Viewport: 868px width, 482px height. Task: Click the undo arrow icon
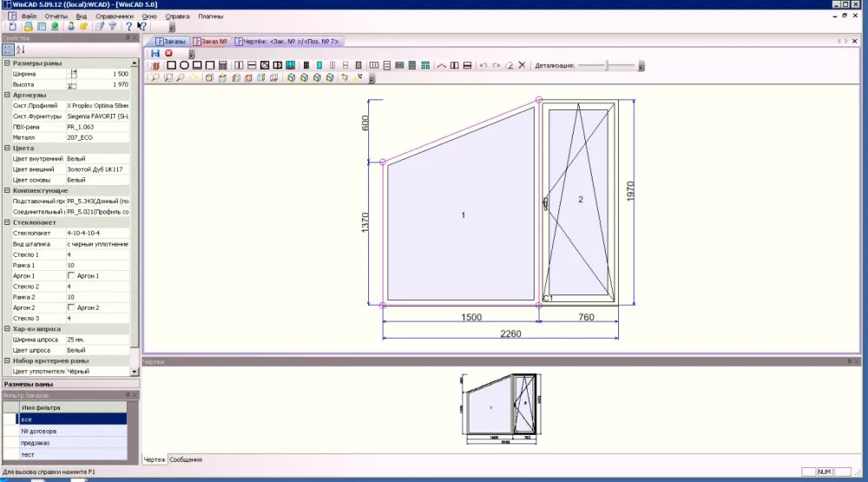coord(483,65)
